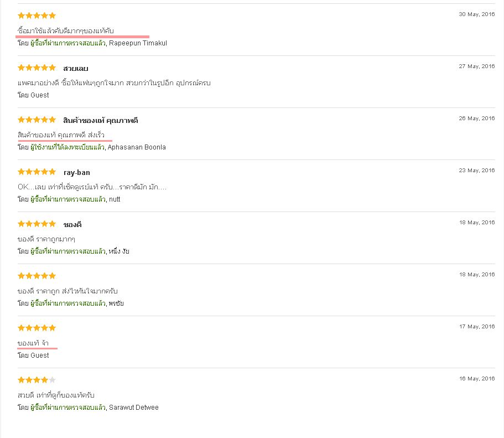
Task: Click the registered user label before Aphasanan Boonla
Action: (67, 147)
